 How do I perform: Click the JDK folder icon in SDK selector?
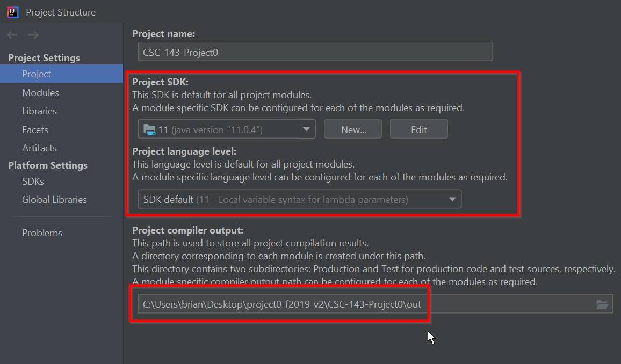[148, 129]
